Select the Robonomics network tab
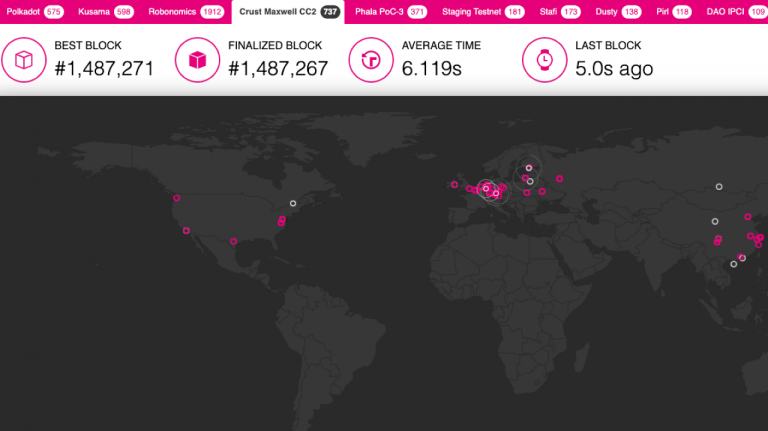 (184, 12)
